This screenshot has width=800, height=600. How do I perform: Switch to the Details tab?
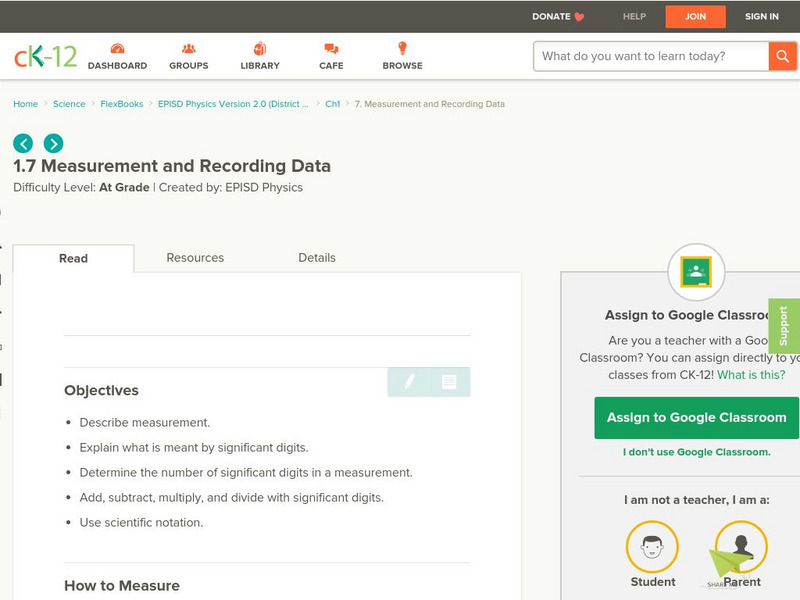coord(318,258)
